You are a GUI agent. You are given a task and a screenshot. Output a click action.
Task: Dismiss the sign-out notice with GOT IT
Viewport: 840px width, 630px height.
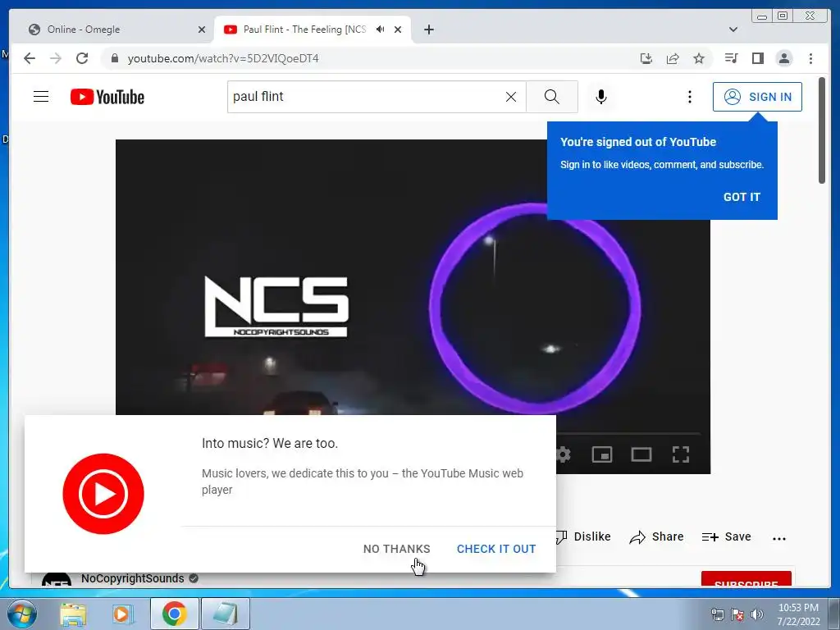(x=742, y=197)
